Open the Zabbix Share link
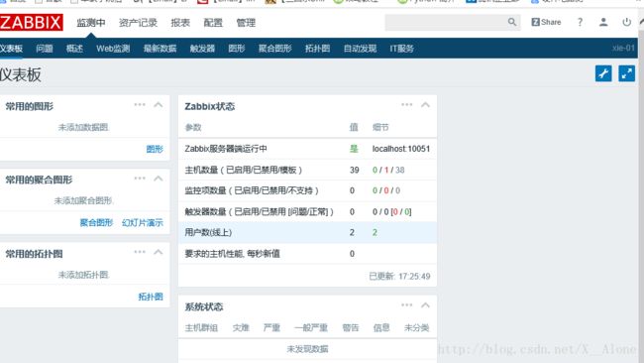The width and height of the screenshot is (644, 363). point(546,22)
